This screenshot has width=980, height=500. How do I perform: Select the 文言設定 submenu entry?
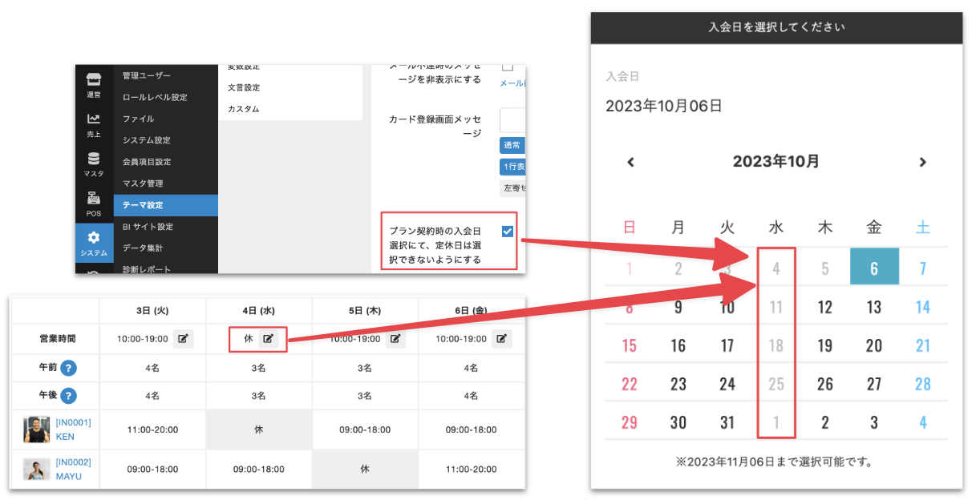coord(244,87)
